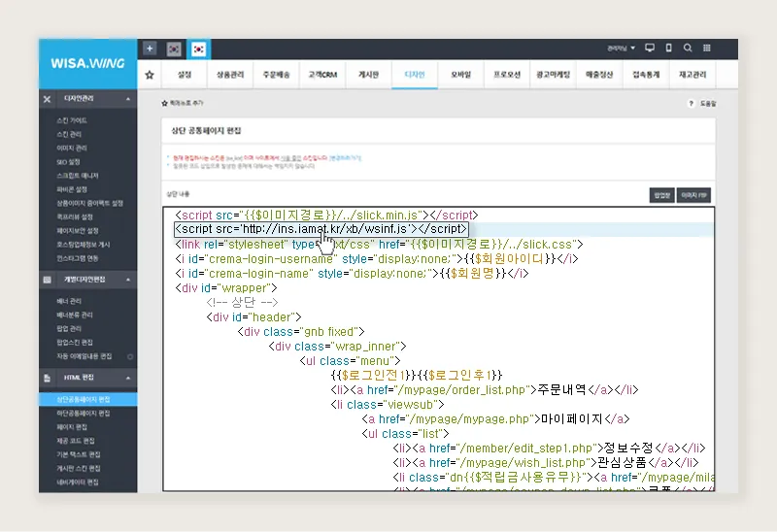Open the 주문배송 menu
Image resolution: width=777 pixels, height=532 pixels.
click(277, 75)
